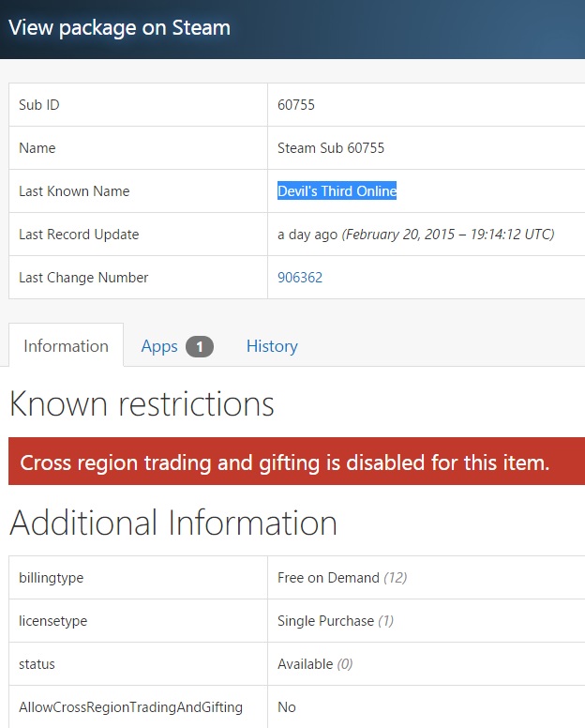
Task: Click the February 20, 2015 update timestamp
Action: (x=448, y=235)
